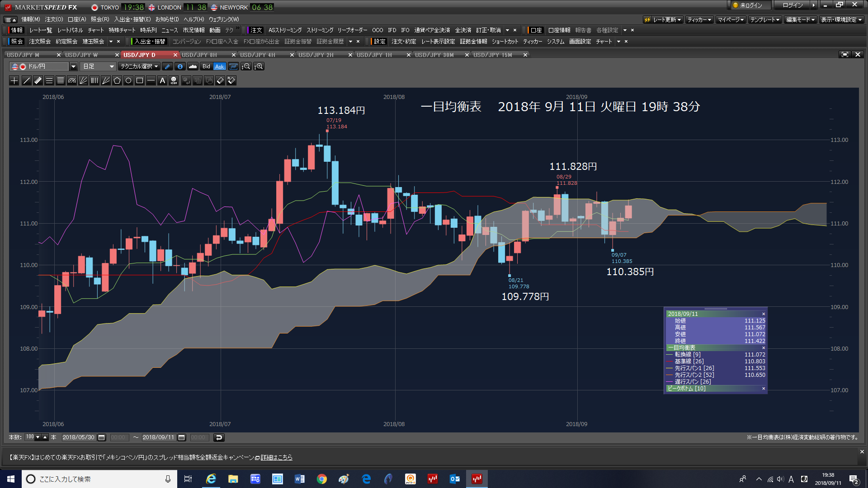The image size is (868, 488).
Task: Open the end date calendar picker
Action: coord(182,437)
